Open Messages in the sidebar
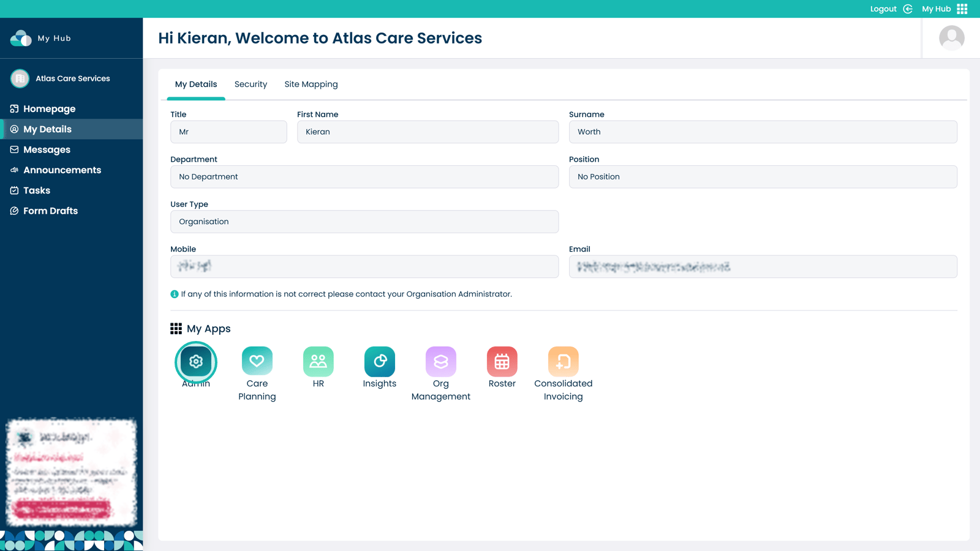 coord(47,150)
